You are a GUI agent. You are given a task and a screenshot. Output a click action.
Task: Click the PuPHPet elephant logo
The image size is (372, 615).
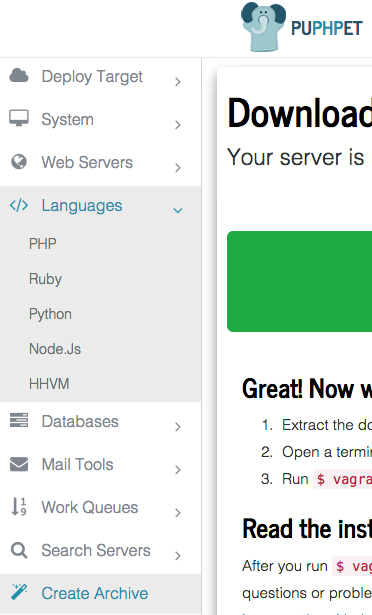[263, 27]
